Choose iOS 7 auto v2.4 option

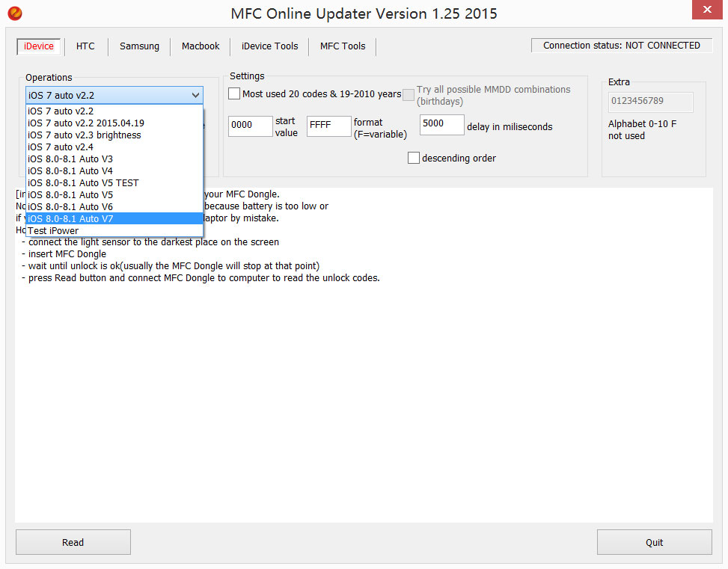114,147
